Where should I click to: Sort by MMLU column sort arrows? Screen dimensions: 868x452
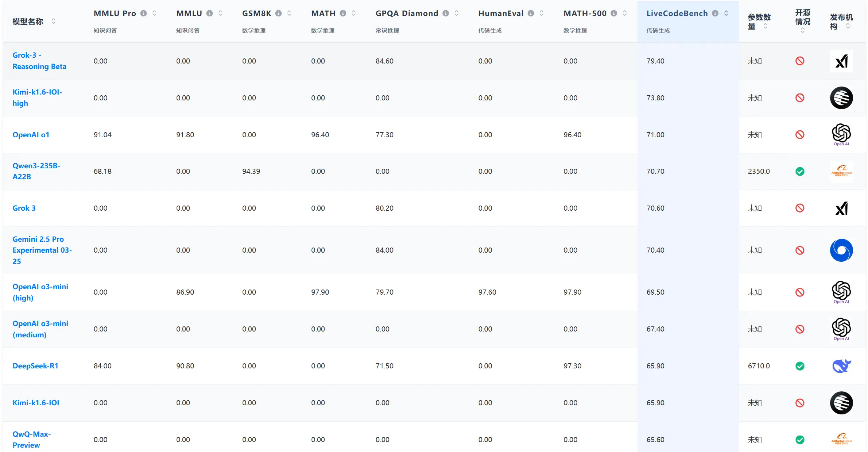(220, 14)
